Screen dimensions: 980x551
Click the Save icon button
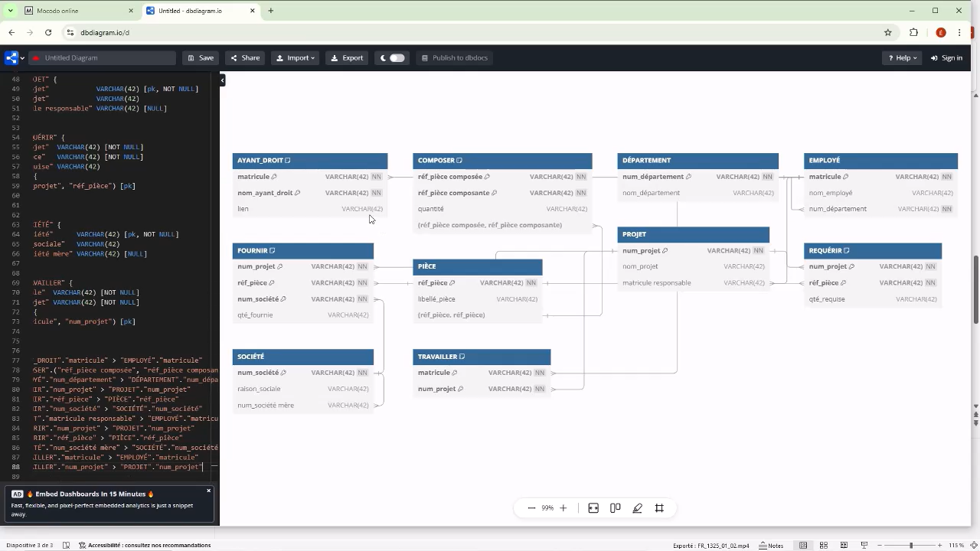(200, 57)
